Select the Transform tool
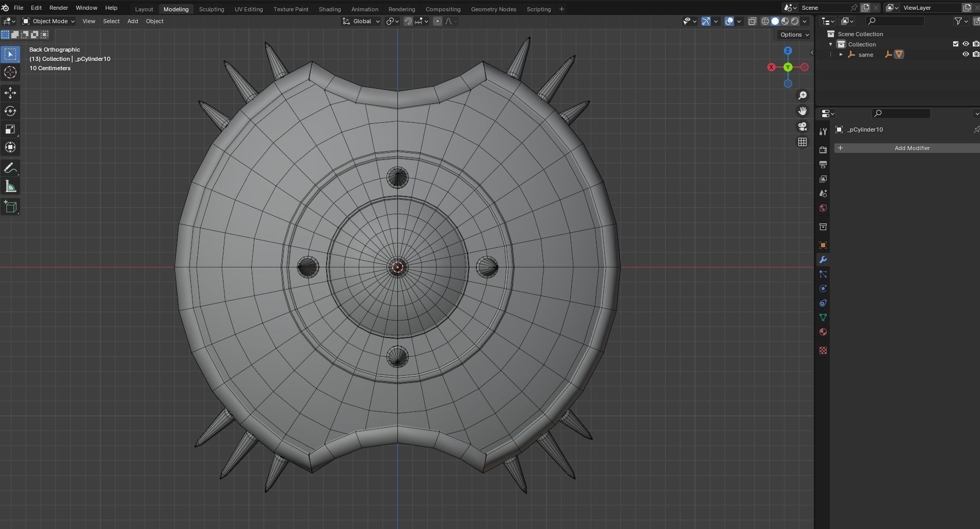This screenshot has width=980, height=529. click(x=10, y=147)
